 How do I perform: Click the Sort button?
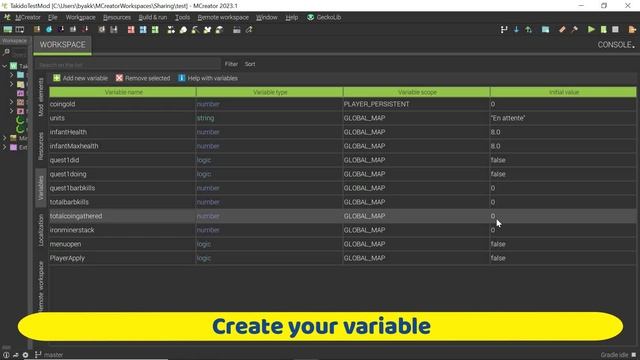[250, 64]
